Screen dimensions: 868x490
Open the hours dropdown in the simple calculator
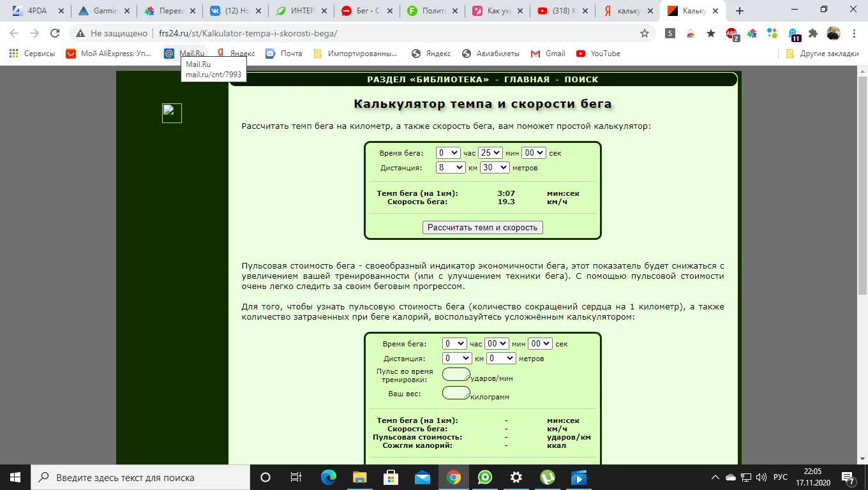coord(448,153)
